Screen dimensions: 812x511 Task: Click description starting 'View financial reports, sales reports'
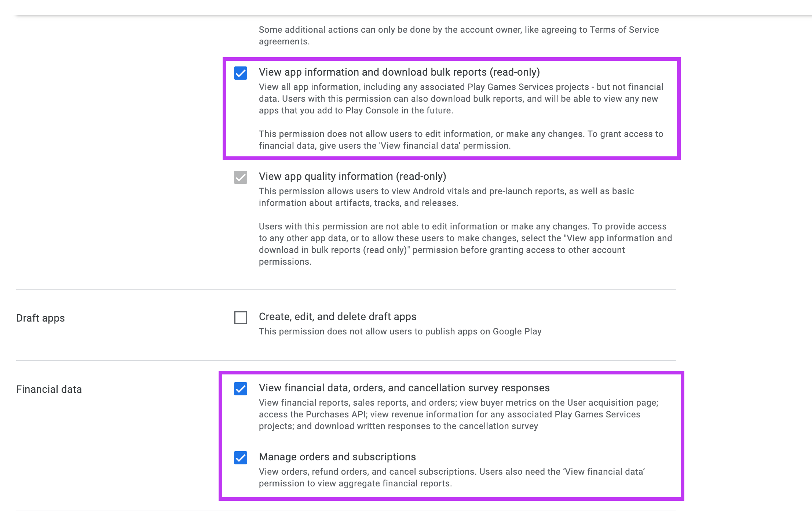458,414
